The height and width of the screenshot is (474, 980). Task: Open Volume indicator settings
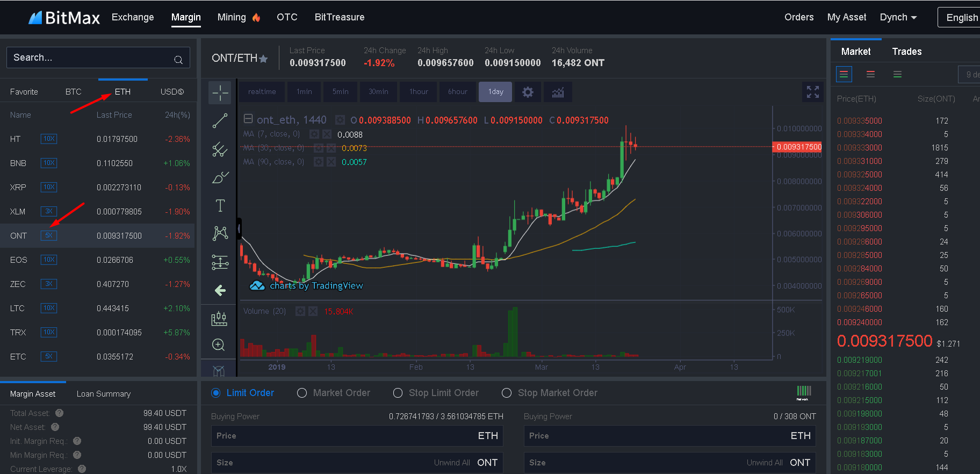click(x=300, y=311)
